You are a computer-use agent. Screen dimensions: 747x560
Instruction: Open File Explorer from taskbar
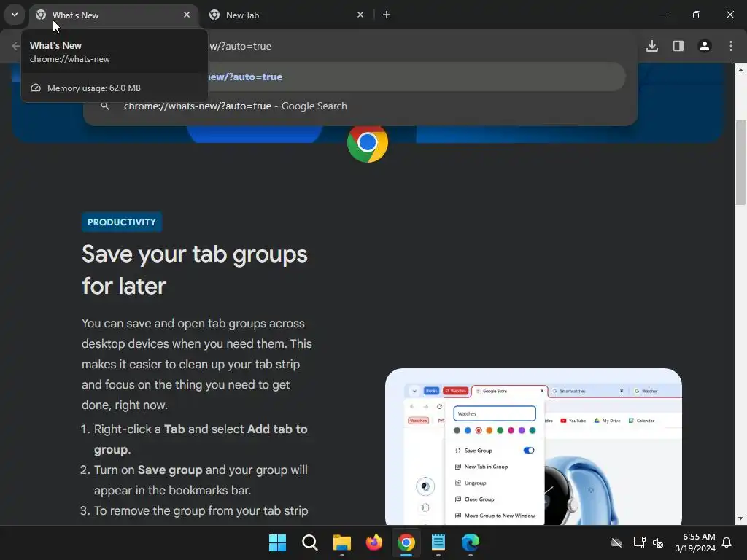tap(341, 542)
